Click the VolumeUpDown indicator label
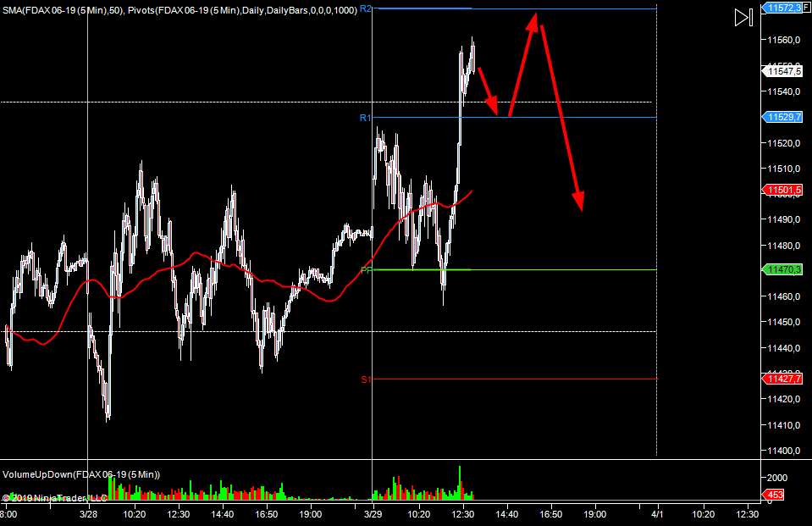Viewport: 812px width, 526px height. point(81,474)
